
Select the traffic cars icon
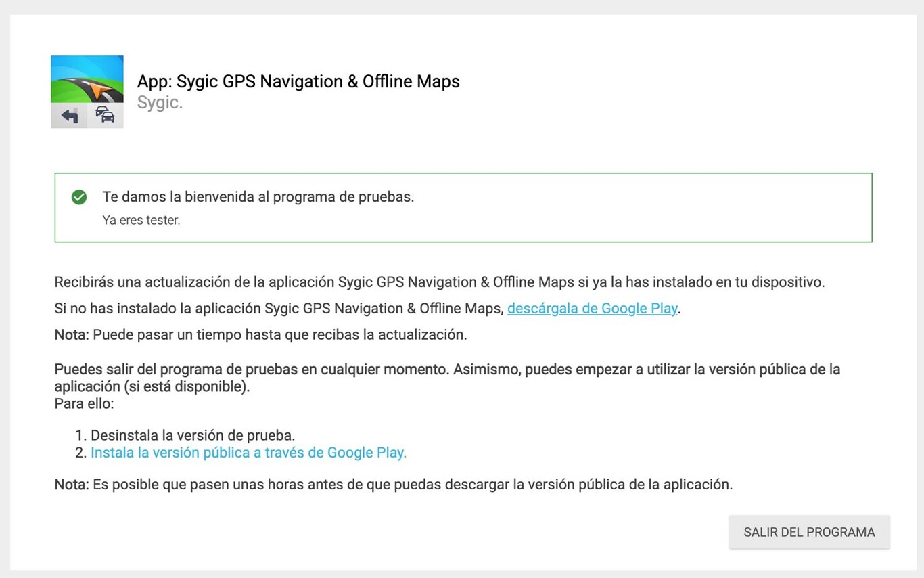(x=105, y=115)
